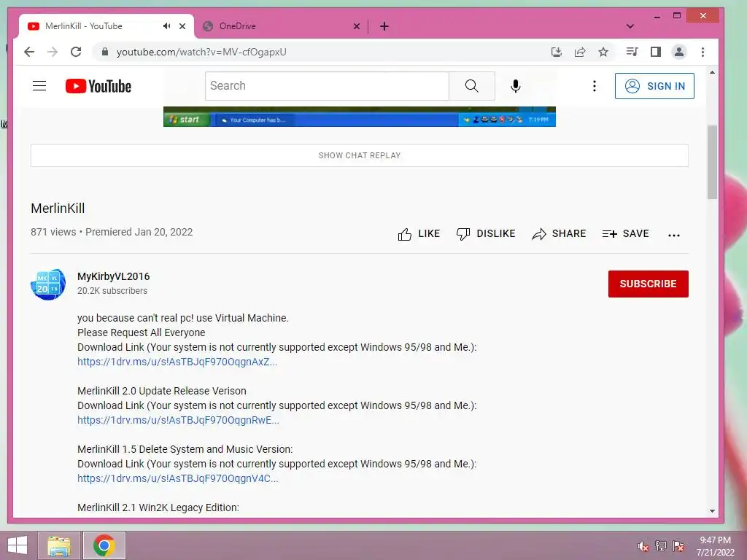The image size is (747, 560).
Task: Mute the MerlinKill tab audio
Action: click(x=166, y=26)
